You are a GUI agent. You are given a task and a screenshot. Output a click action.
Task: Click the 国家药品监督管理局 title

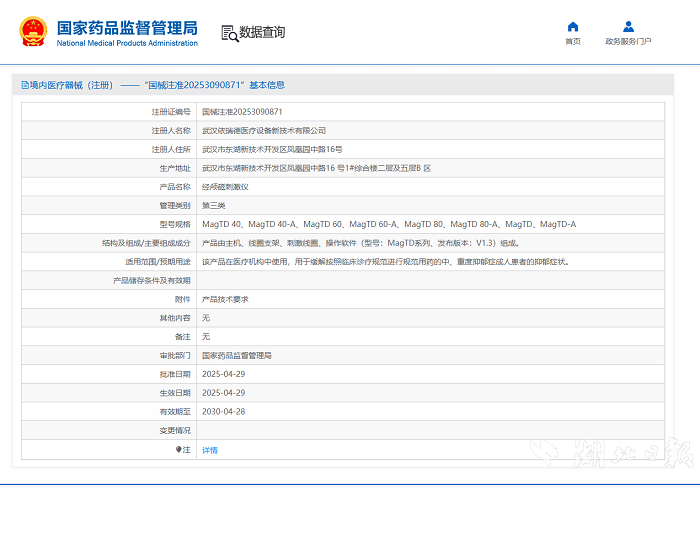127,28
